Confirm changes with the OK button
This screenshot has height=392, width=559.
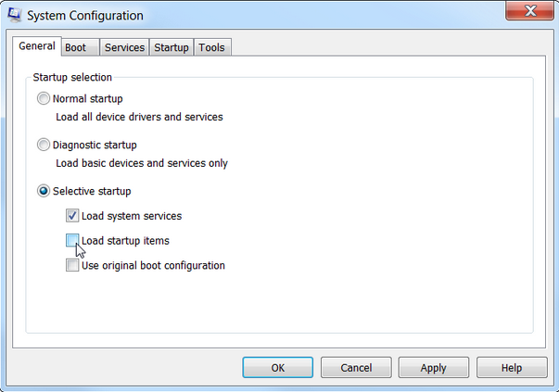pyautogui.click(x=278, y=367)
